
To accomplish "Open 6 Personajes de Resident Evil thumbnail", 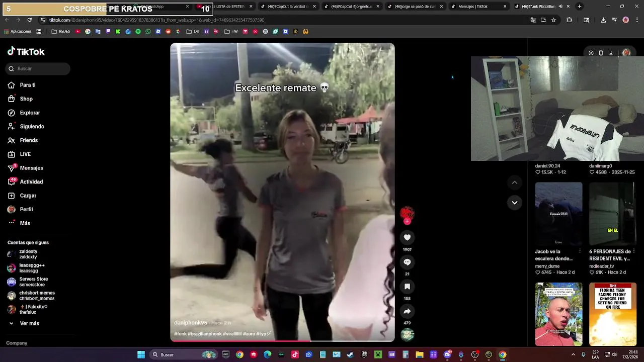I will 612,214.
